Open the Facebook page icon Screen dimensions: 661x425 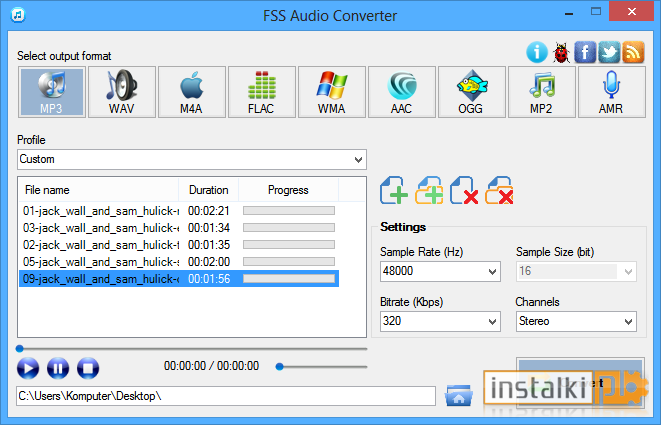tap(585, 52)
